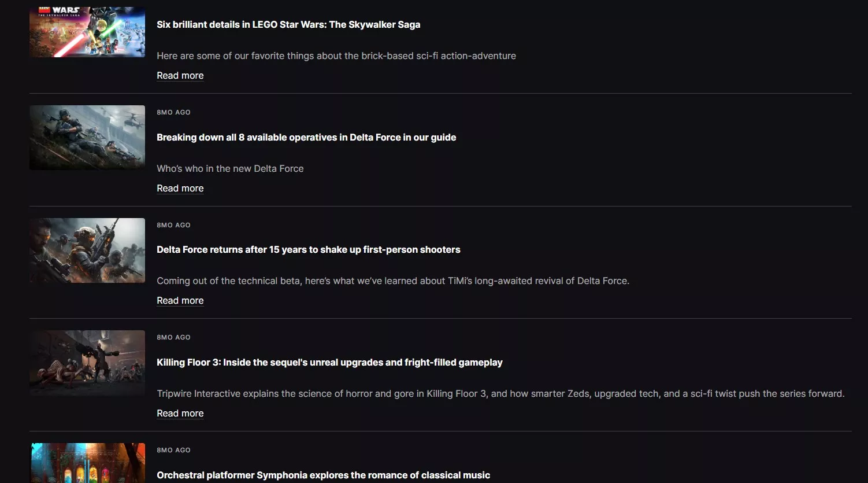868x483 pixels.
Task: Click 'Who's who in the new Delta Force' text
Action: point(230,168)
